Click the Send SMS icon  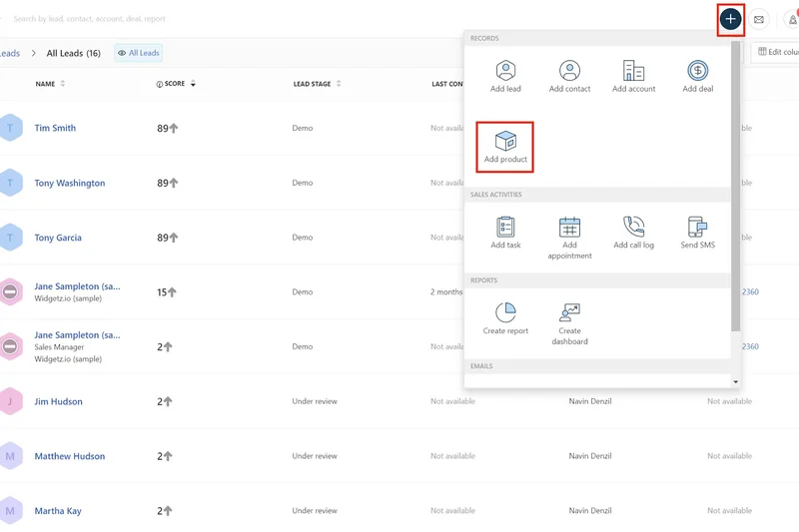point(697,227)
